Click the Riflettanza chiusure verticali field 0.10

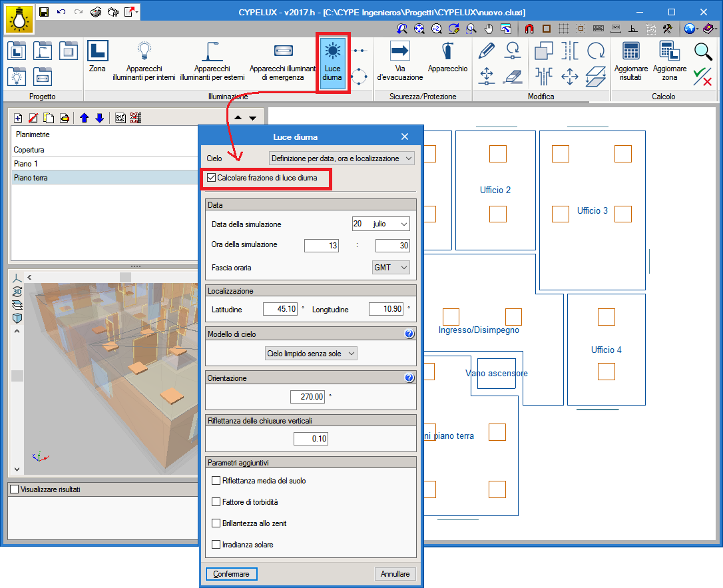click(311, 439)
